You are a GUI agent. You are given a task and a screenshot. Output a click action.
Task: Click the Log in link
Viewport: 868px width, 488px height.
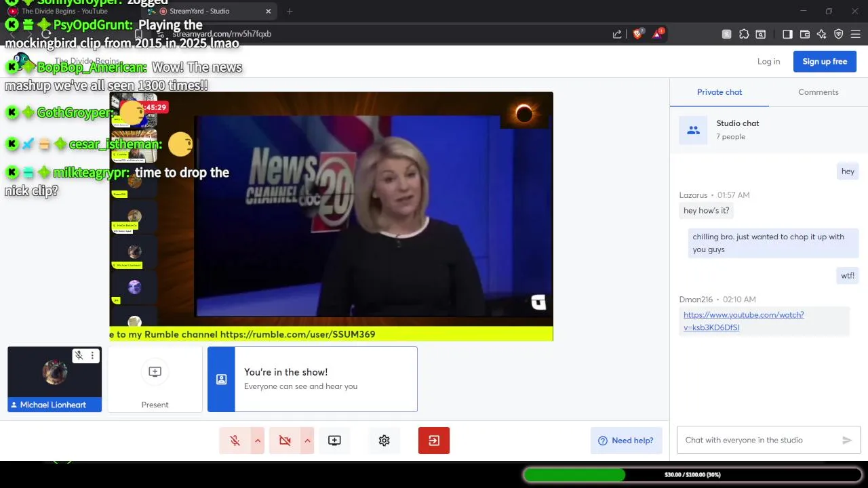pyautogui.click(x=768, y=61)
